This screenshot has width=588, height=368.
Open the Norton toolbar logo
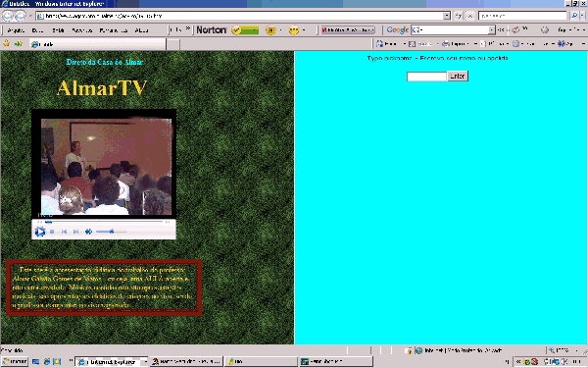click(x=212, y=30)
